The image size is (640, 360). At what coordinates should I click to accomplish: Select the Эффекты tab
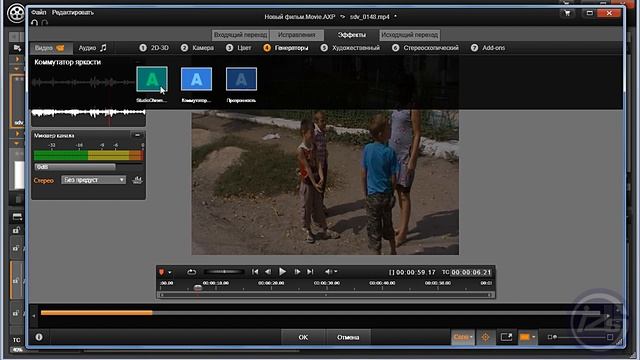click(352, 35)
